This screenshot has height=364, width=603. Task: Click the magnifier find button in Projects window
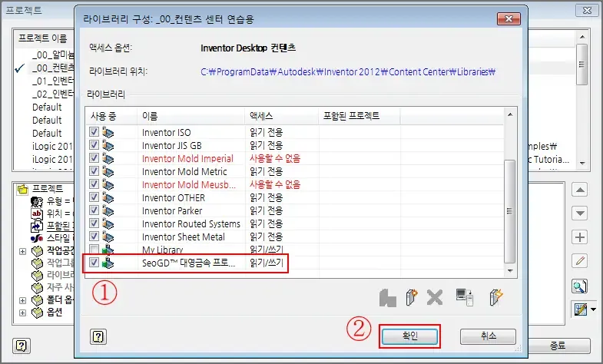point(579,286)
